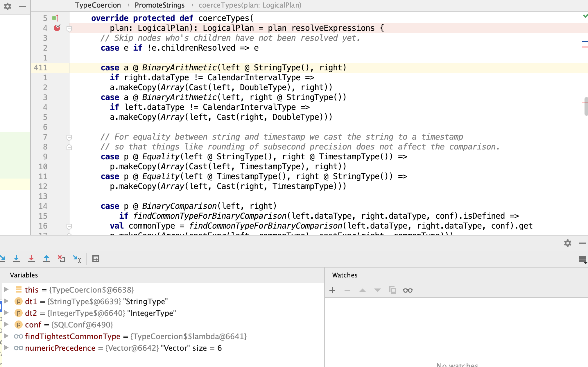Collapse the comment block starting 'For equality between'

coord(69,137)
